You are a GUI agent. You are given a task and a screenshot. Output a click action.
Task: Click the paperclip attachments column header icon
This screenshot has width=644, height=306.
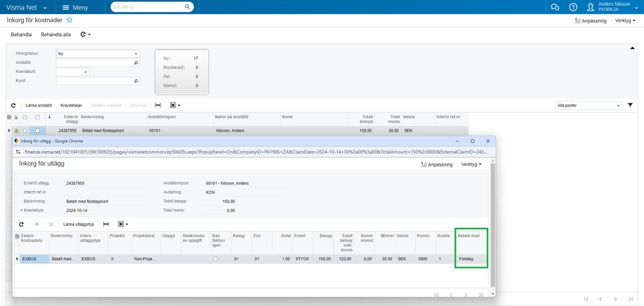click(x=16, y=117)
